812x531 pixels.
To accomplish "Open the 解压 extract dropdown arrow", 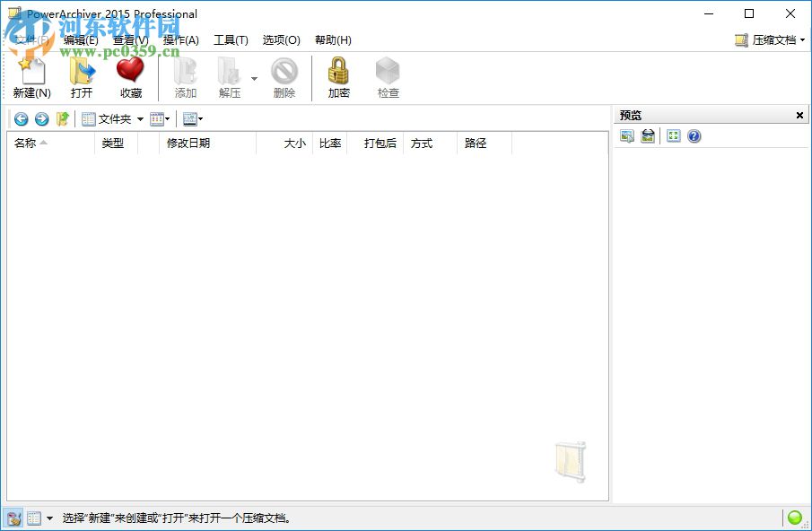I will (x=254, y=79).
